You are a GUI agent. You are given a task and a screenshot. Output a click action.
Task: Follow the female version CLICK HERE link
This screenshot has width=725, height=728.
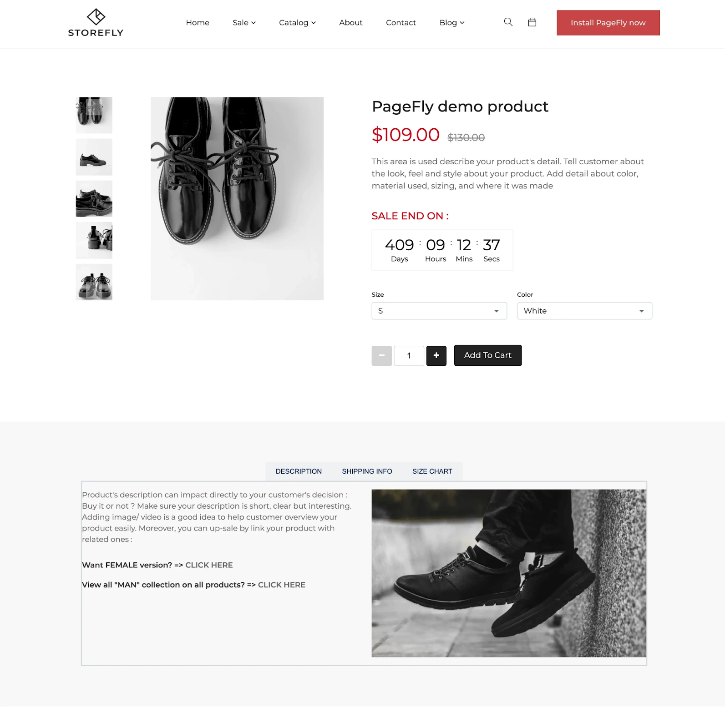click(x=209, y=565)
